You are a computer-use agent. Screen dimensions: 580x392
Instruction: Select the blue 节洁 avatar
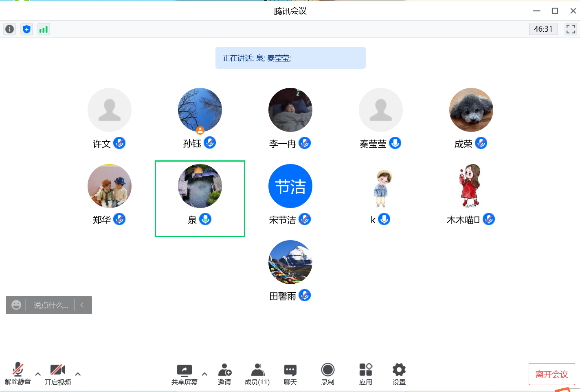click(290, 186)
